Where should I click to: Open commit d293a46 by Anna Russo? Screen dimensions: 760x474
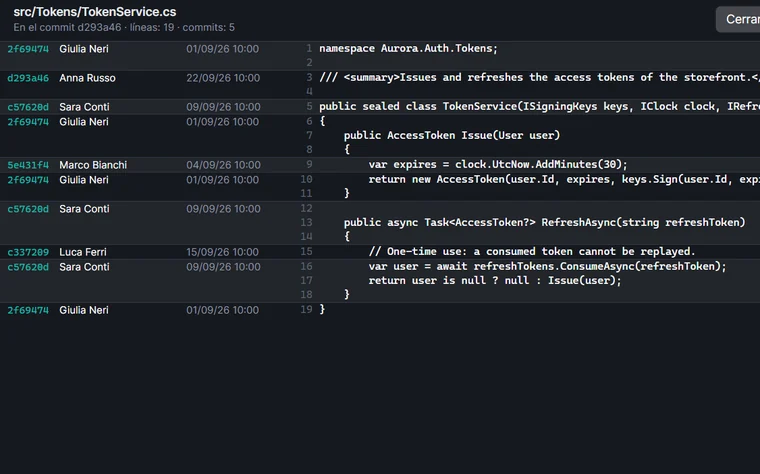[x=28, y=78]
